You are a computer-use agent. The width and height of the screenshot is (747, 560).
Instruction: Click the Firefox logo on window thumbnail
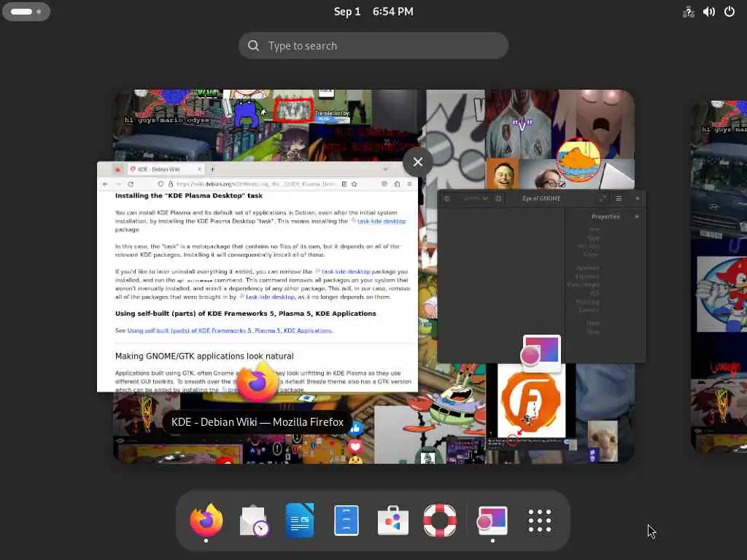pyautogui.click(x=258, y=381)
